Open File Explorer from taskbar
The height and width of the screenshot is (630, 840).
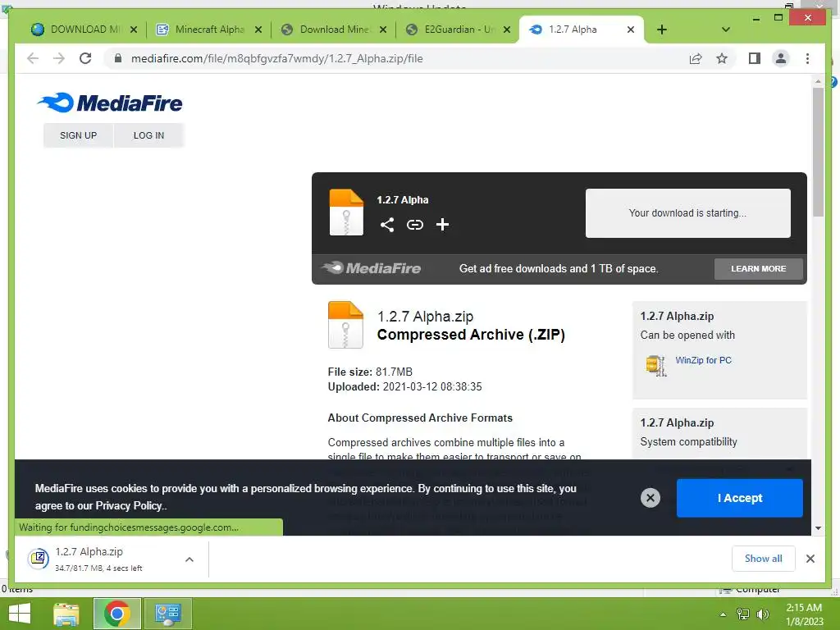pyautogui.click(x=66, y=614)
